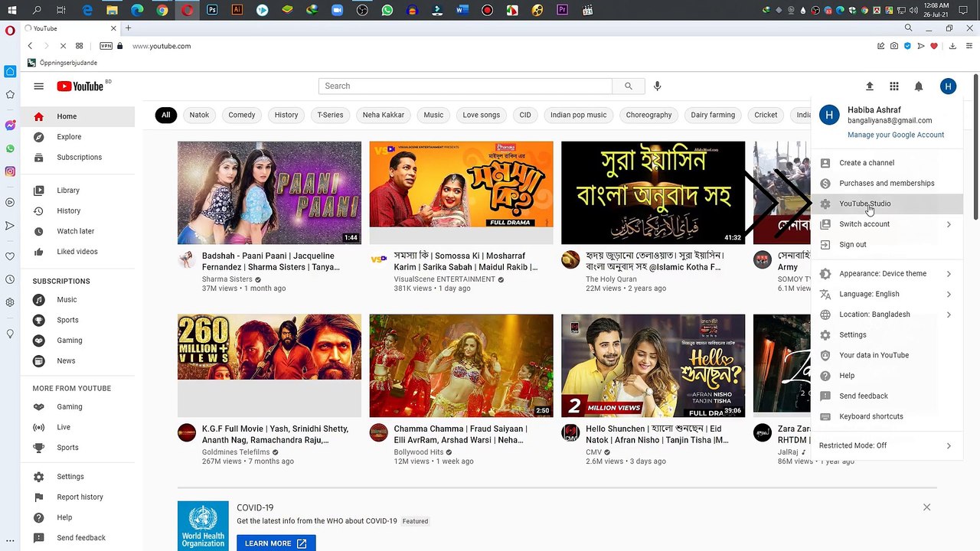Select the Comedy filter chip
Viewport: 980px width, 551px height.
tap(242, 115)
